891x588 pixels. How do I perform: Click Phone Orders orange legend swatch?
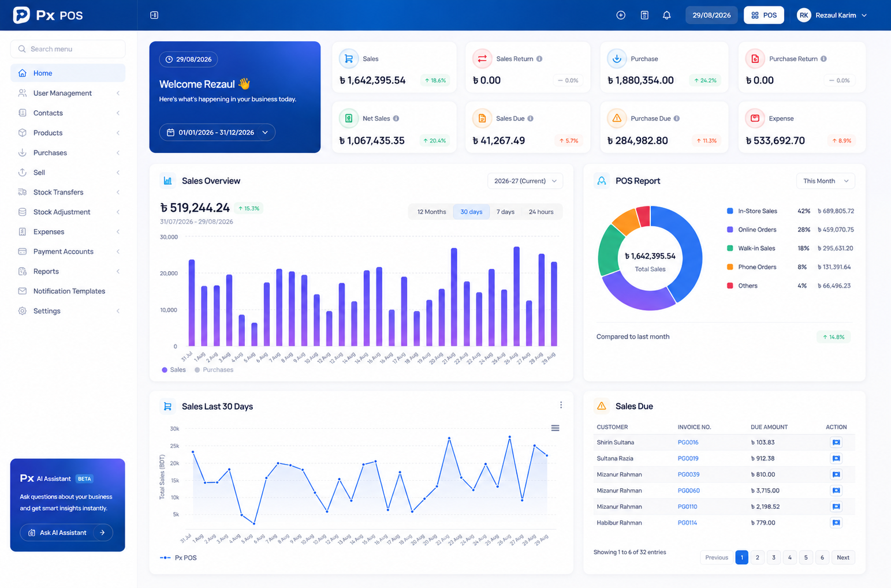pyautogui.click(x=730, y=267)
